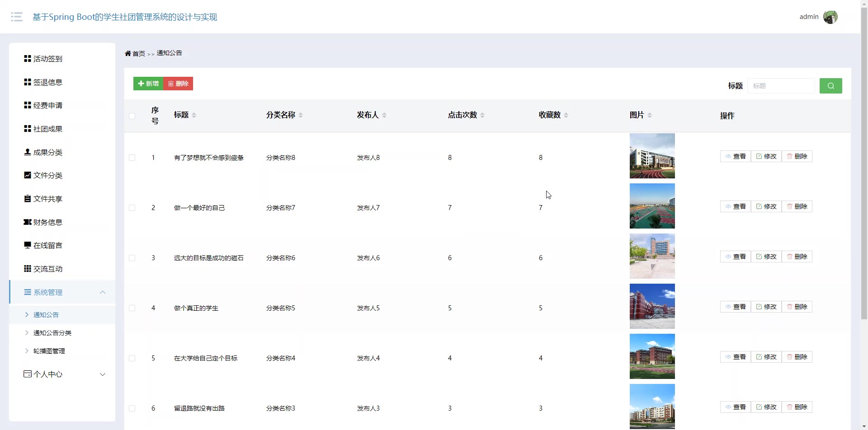Viewport: 868px width, 430px height.
Task: Toggle the select-all checkbox in table header
Action: pyautogui.click(x=132, y=116)
